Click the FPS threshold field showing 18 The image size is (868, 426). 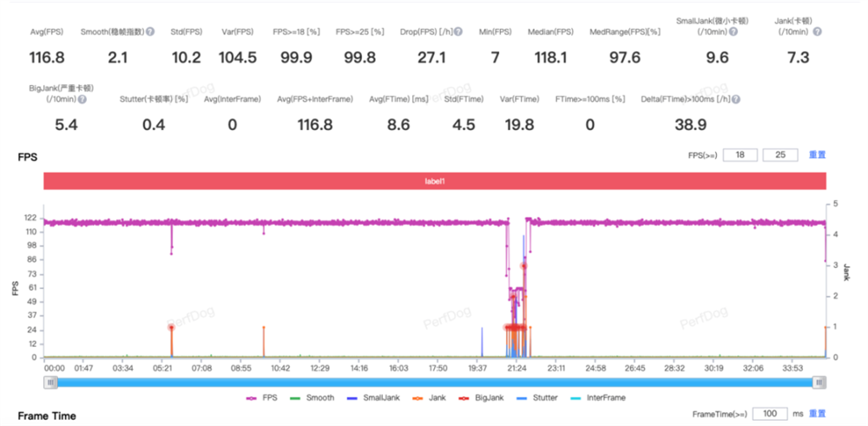coord(740,155)
